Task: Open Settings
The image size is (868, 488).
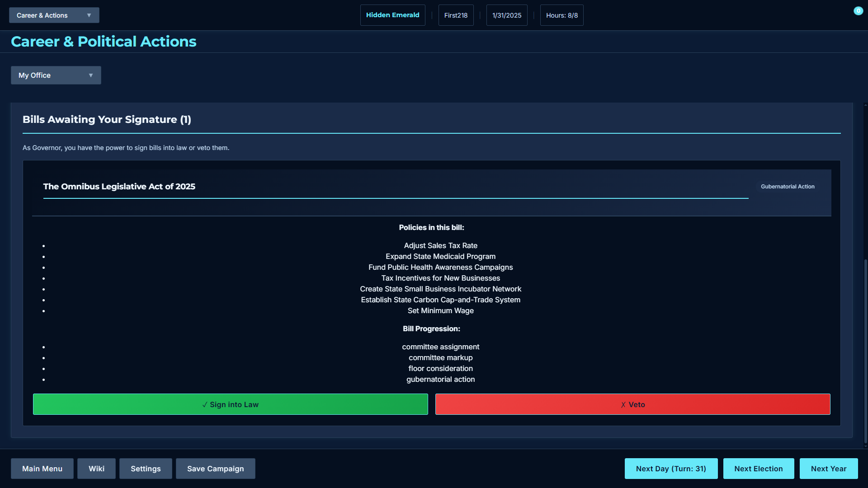Action: tap(146, 469)
